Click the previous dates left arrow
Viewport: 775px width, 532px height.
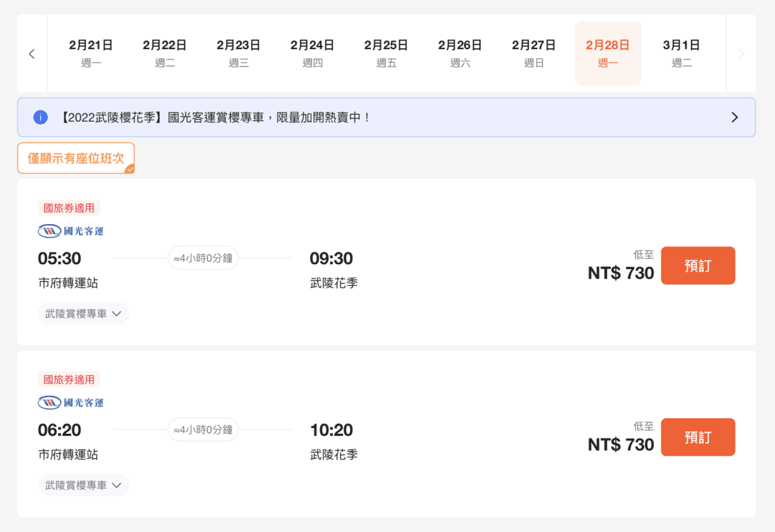(x=32, y=54)
